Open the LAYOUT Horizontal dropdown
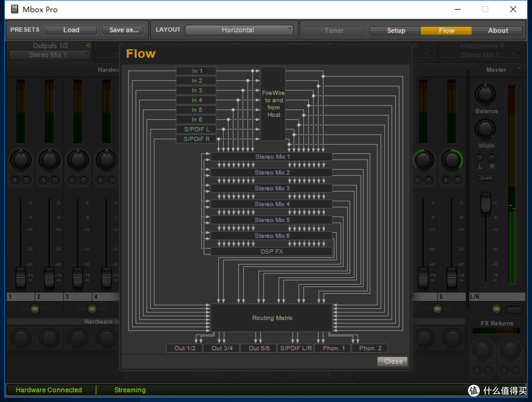Image resolution: width=532 pixels, height=402 pixels. pyautogui.click(x=239, y=30)
